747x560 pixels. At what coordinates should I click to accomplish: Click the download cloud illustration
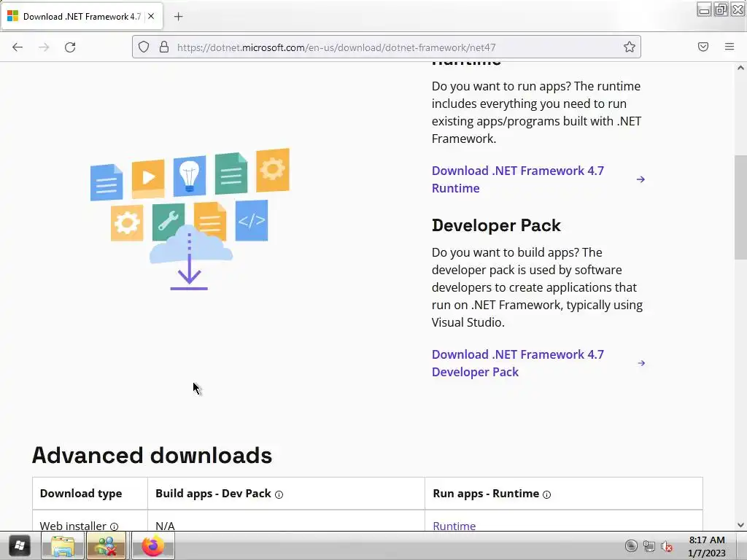point(190,219)
